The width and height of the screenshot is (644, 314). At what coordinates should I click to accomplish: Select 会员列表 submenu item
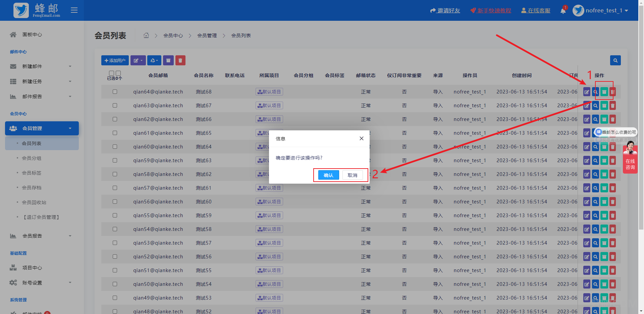click(x=42, y=143)
